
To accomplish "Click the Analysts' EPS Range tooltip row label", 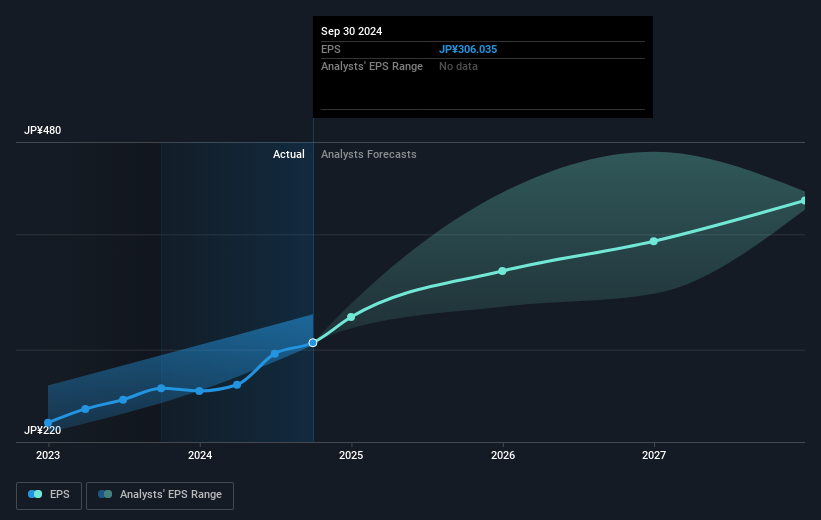I will [x=372, y=67].
